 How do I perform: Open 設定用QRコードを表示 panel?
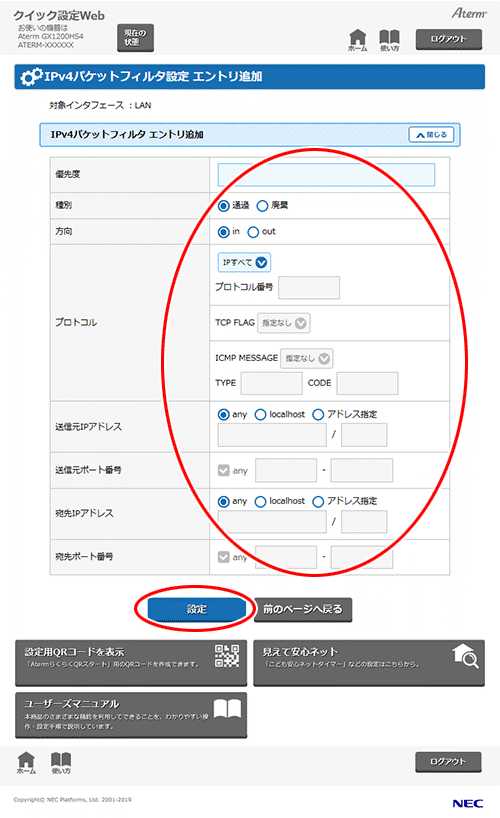(x=131, y=663)
